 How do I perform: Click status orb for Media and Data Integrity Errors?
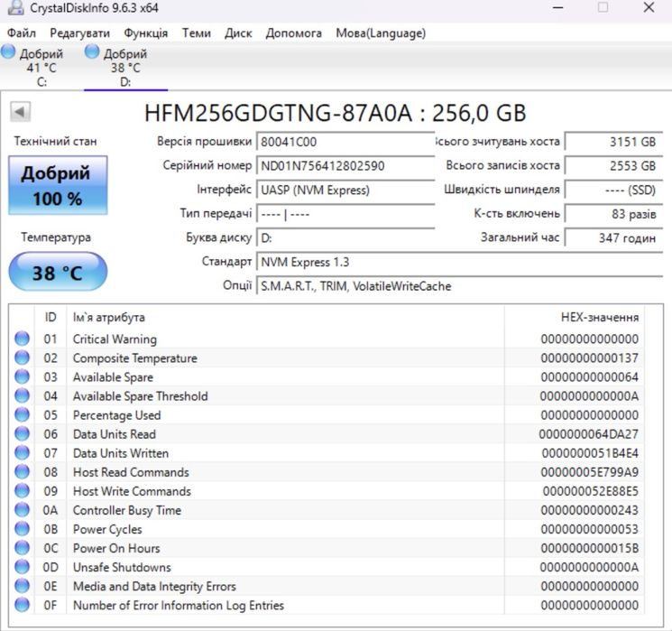pyautogui.click(x=22, y=586)
